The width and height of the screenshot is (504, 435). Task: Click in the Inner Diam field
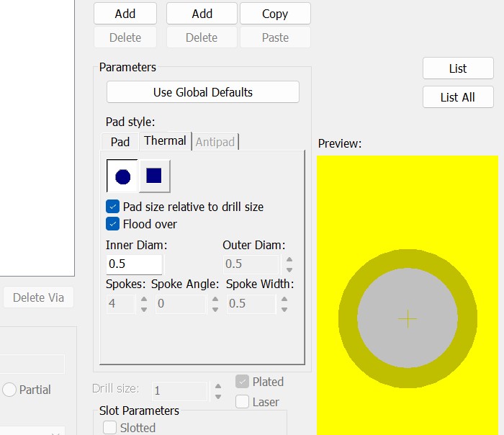(134, 264)
